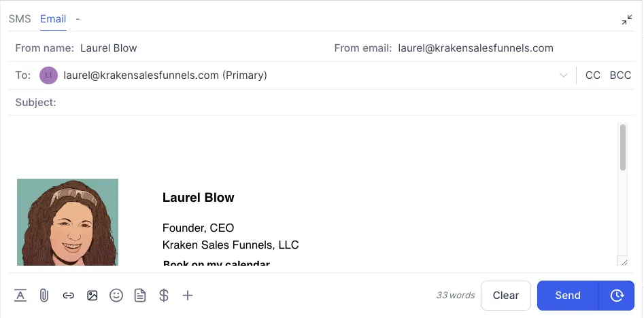The height and width of the screenshot is (318, 644).
Task: Switch to the SMS tab
Action: pos(20,19)
